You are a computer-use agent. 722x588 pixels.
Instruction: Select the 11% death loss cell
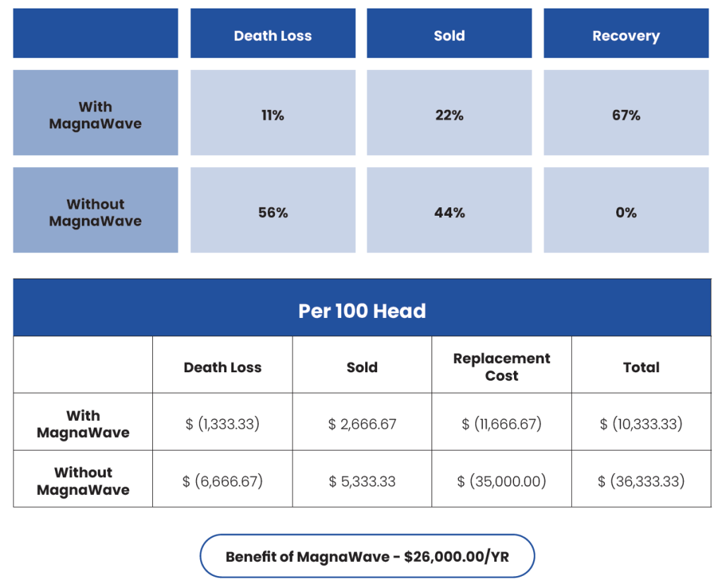coord(272,112)
